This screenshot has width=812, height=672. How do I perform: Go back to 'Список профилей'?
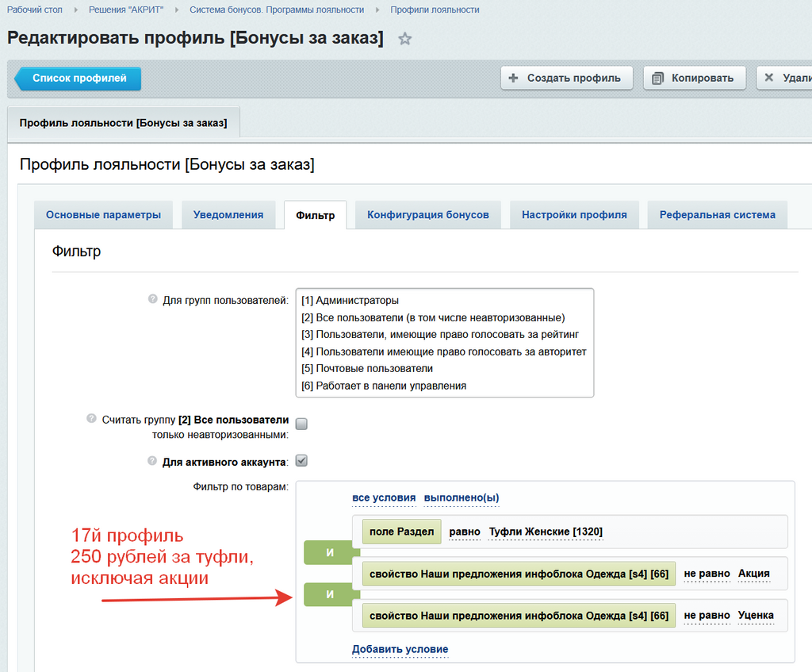[79, 79]
